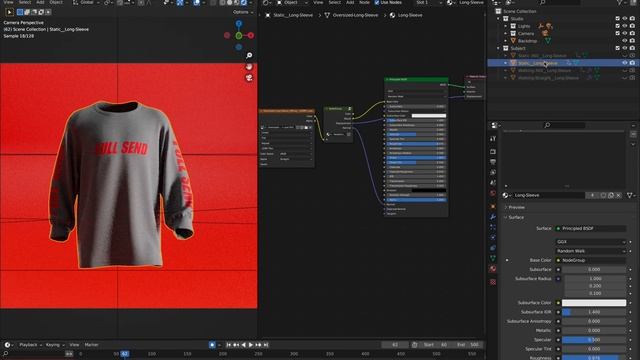Screen dimensions: 640x360
Task: Toggle visibility eye of selected Static__Long-Sleeve row
Action: 624,63
